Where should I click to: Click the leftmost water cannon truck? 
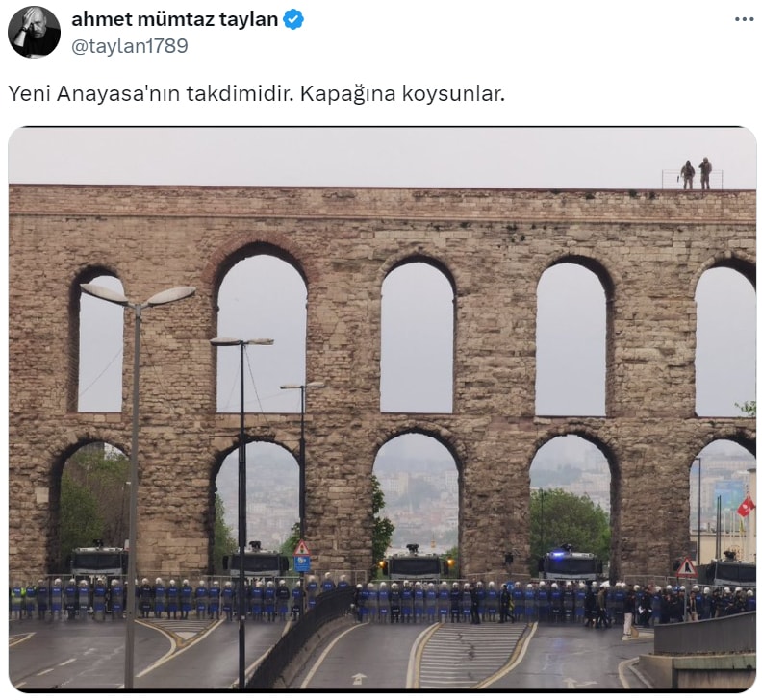98,562
